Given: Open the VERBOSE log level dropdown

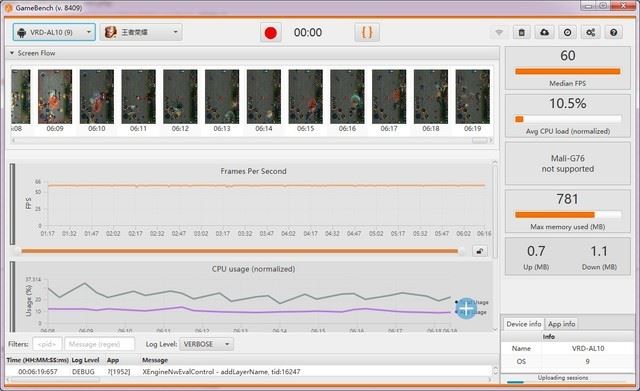Looking at the screenshot, I should click(x=207, y=344).
